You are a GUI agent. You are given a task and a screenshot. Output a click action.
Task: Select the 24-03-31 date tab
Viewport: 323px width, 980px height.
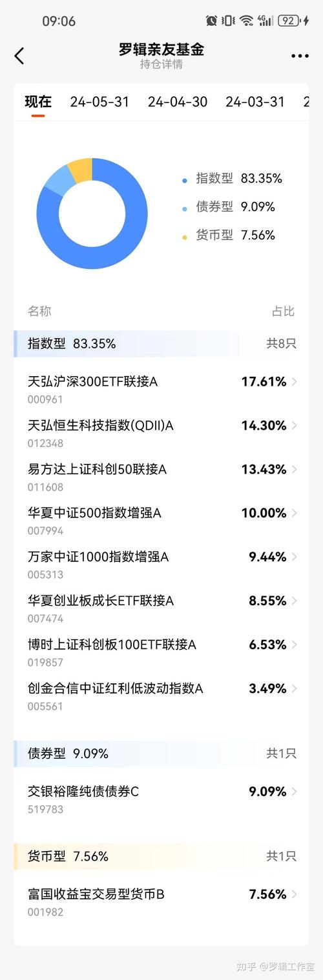255,102
